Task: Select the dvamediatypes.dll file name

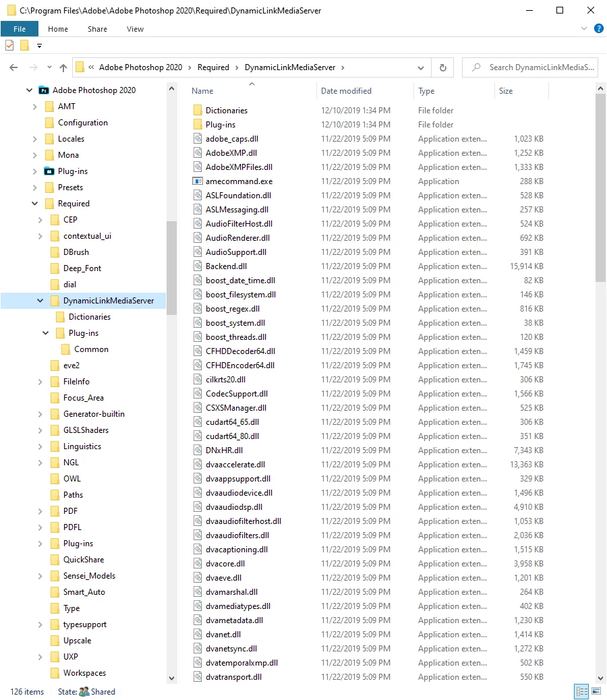Action: point(238,606)
